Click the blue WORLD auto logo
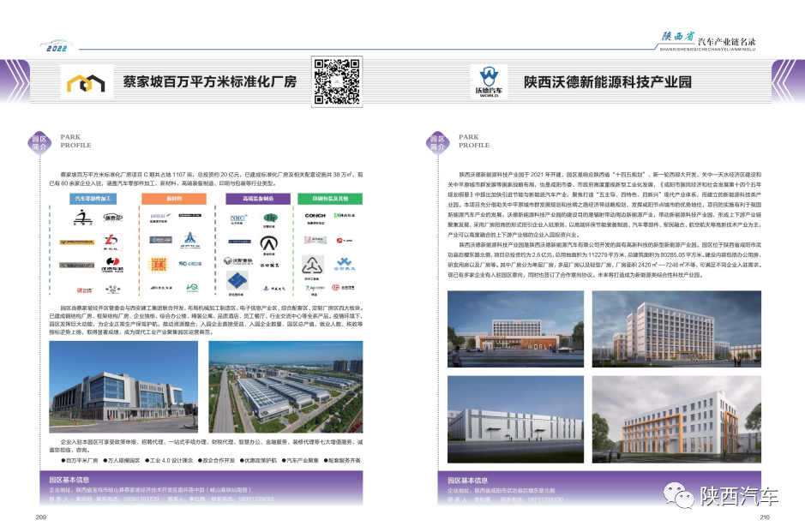The height and width of the screenshot is (532, 805). pos(489,81)
